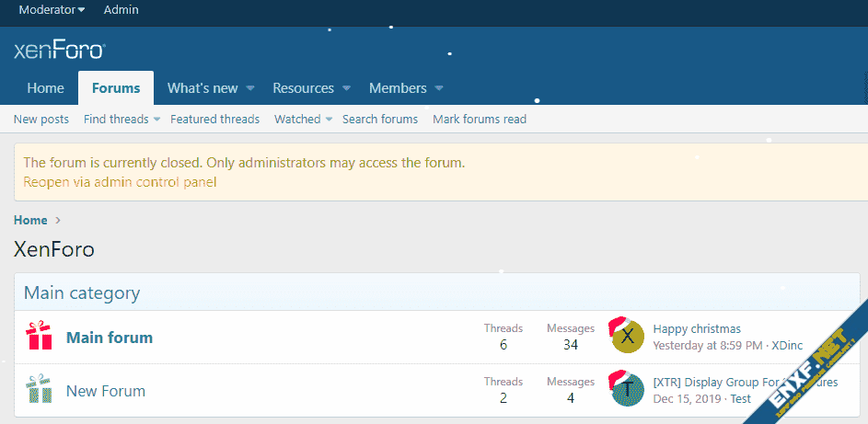
Task: Click the red gift icon beside Main forum
Action: pos(40,337)
